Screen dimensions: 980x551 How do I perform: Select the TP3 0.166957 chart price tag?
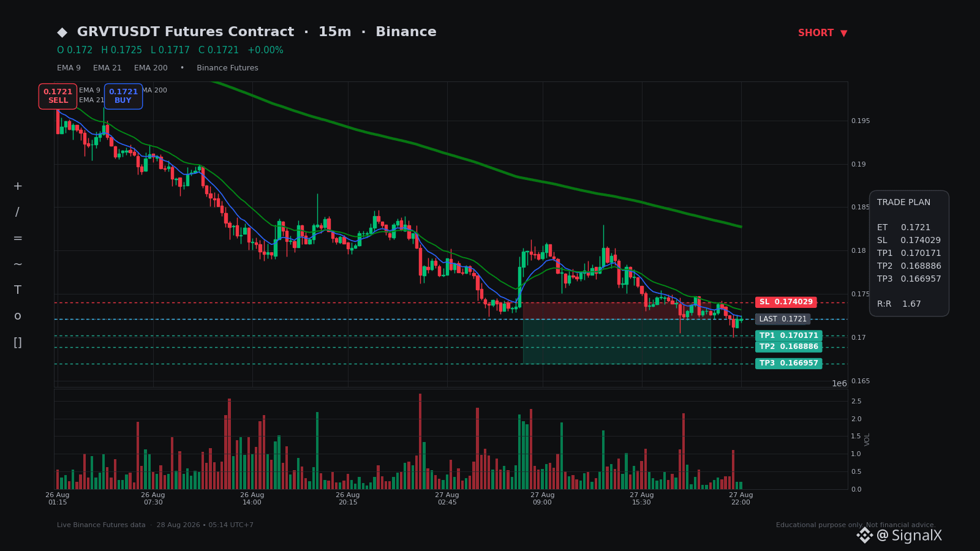(x=789, y=364)
